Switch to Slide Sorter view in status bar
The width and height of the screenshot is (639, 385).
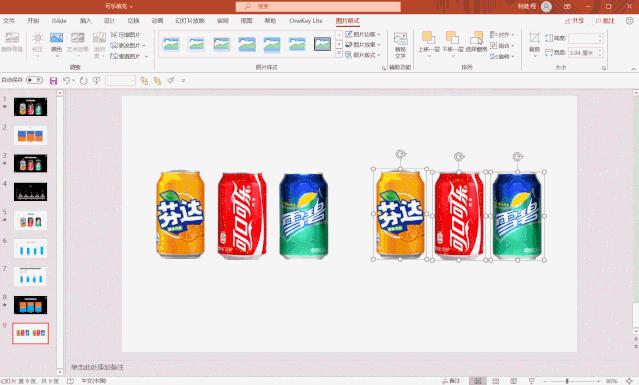pyautogui.click(x=496, y=381)
